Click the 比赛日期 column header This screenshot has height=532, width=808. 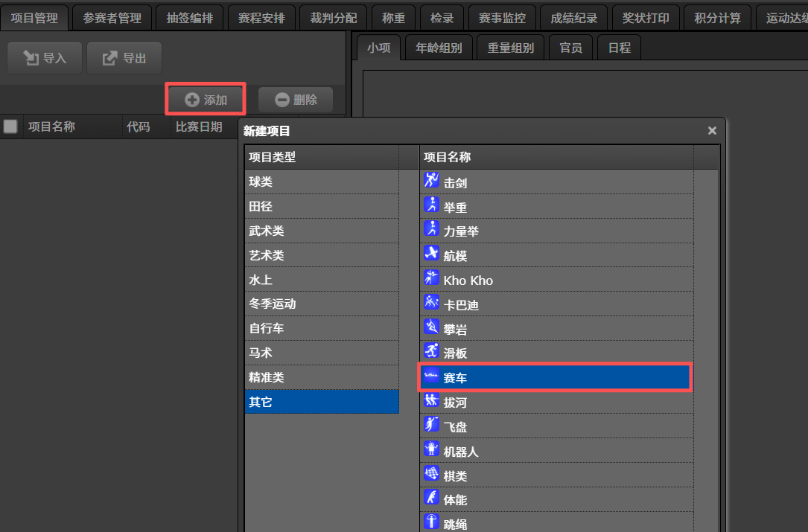click(x=203, y=126)
